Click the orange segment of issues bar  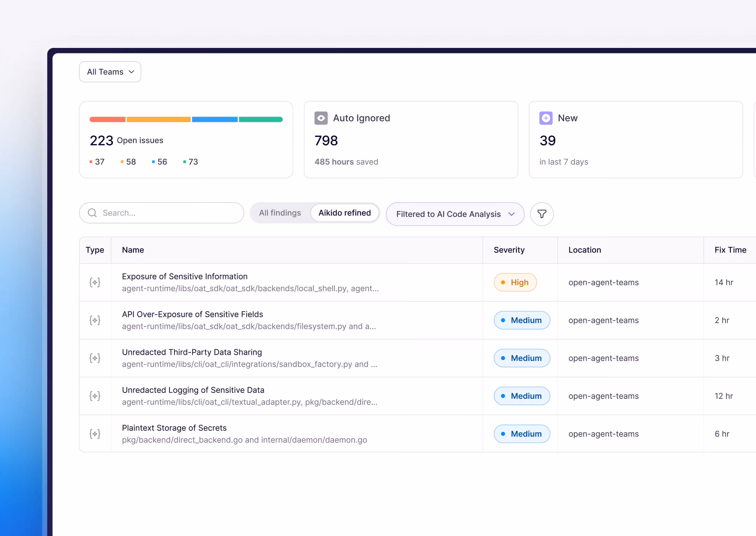[158, 119]
